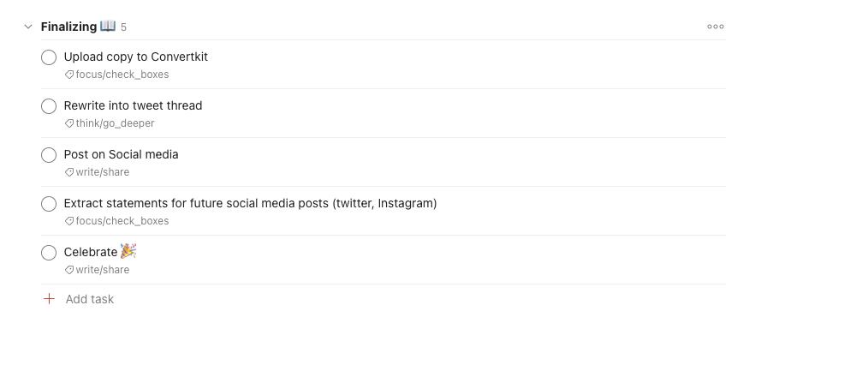The width and height of the screenshot is (868, 377).
Task: Collapse the Finalizing section chevron
Action: point(28,27)
